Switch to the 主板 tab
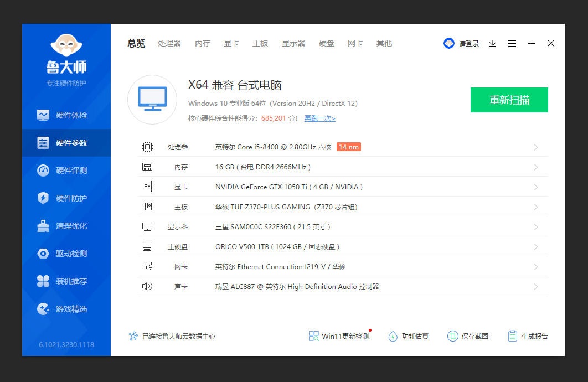This screenshot has height=382, width=588. [260, 44]
